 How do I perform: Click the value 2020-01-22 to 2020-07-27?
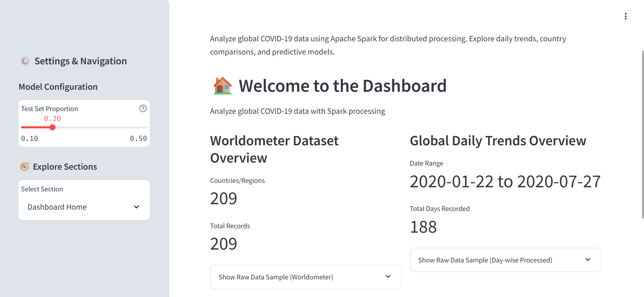coord(505,182)
